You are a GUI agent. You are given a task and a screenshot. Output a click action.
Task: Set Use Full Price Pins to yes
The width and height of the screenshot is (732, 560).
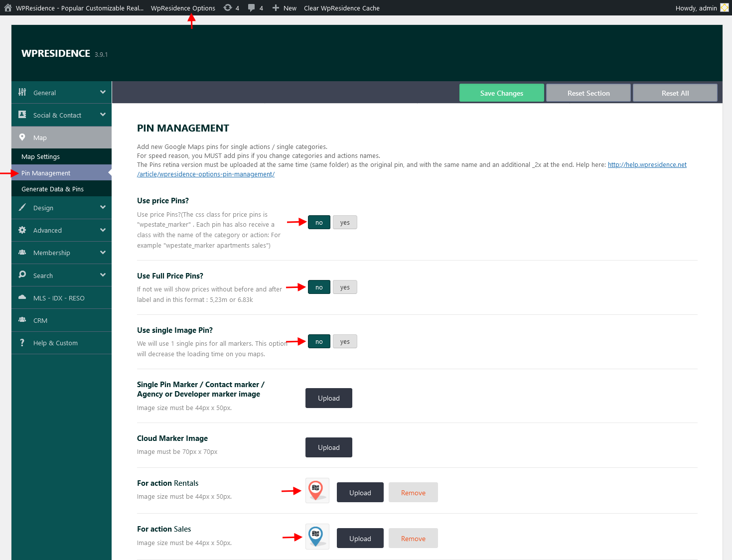pos(345,287)
